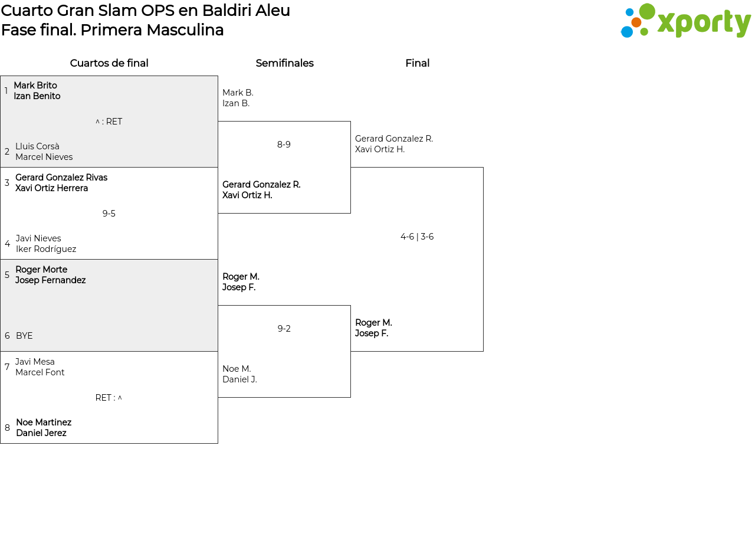Open the 9-2 semifinal match score
The width and height of the screenshot is (755, 560).
tap(284, 329)
